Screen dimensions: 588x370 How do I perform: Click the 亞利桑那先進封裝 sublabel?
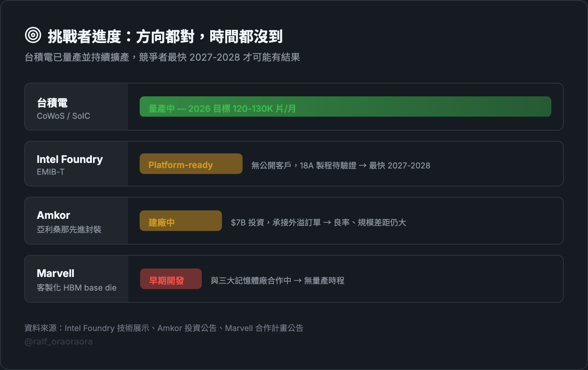point(69,230)
